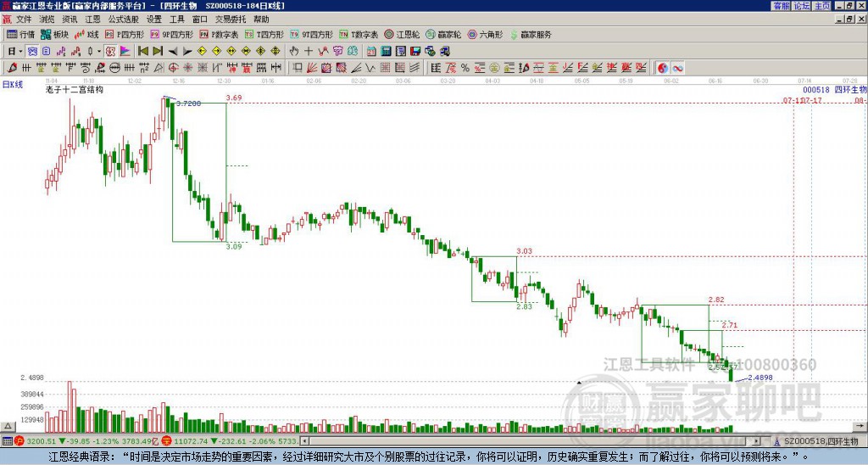Image resolution: width=868 pixels, height=465 pixels.
Task: Click the colored flag icon
Action: point(125,52)
